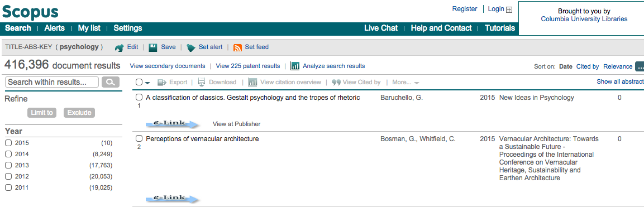The width and height of the screenshot is (644, 207).
Task: Click the orange RSS feed icon
Action: pos(237,47)
